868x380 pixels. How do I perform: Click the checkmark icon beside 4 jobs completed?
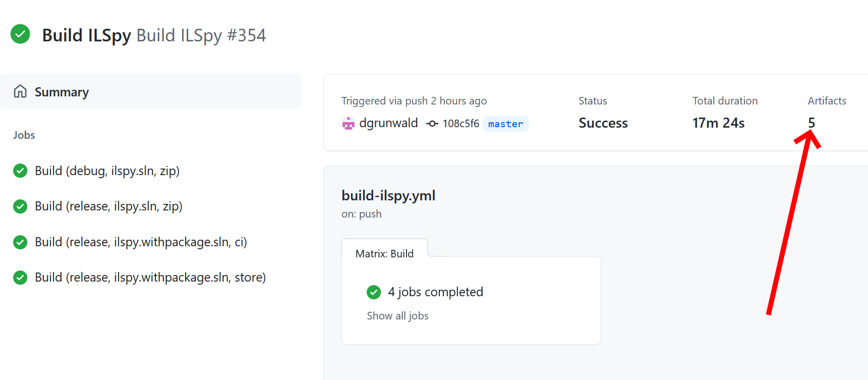pos(374,292)
